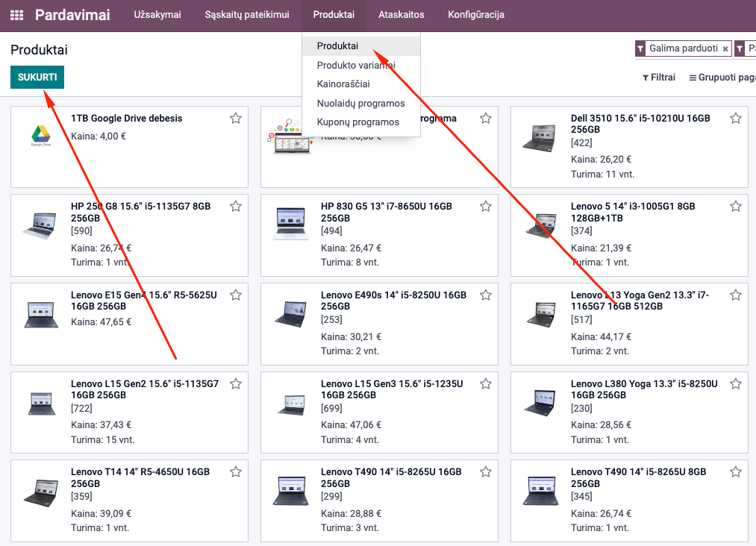Open Lenovo T14 laptop image

point(40,492)
